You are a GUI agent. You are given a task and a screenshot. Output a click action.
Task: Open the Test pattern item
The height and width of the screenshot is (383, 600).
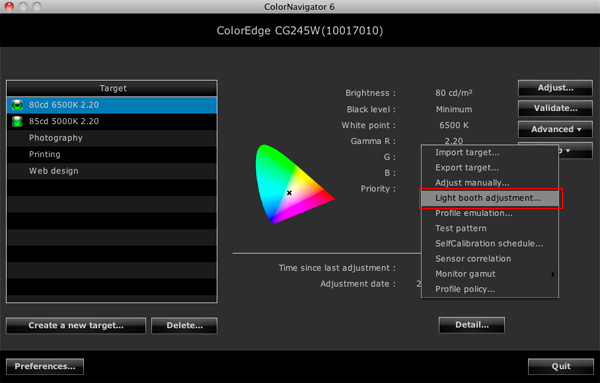click(x=490, y=228)
